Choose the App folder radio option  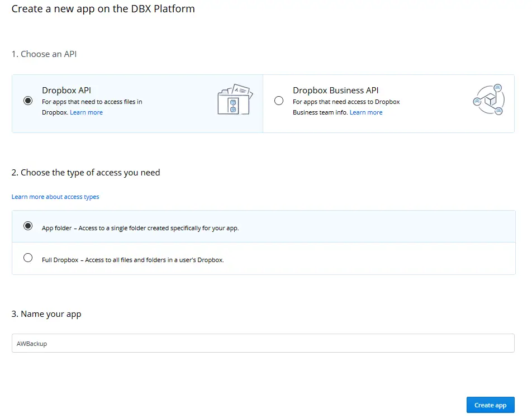[28, 226]
